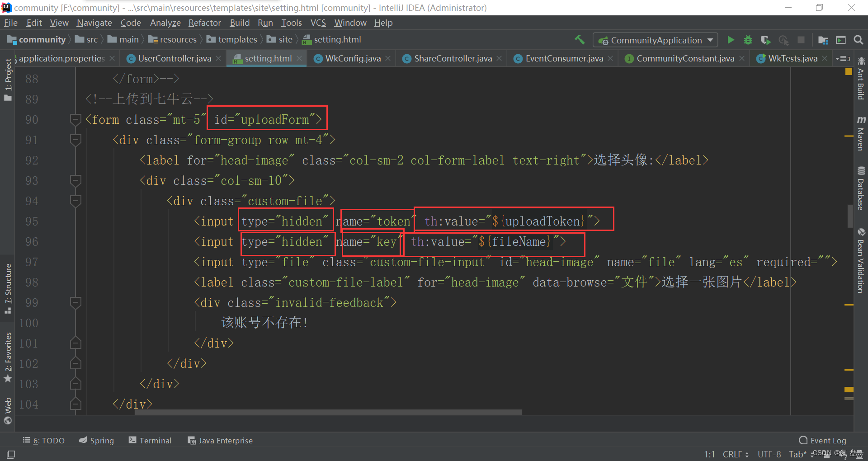The width and height of the screenshot is (868, 461).
Task: Open the Database tool window
Action: pos(861,188)
